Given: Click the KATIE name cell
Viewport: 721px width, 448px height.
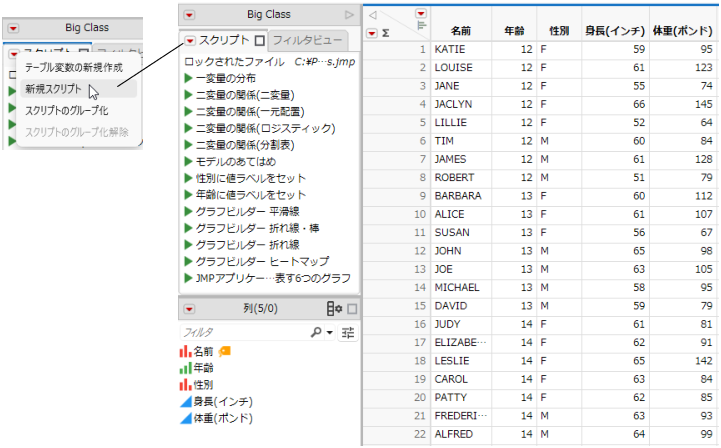Looking at the screenshot, I should [x=461, y=49].
